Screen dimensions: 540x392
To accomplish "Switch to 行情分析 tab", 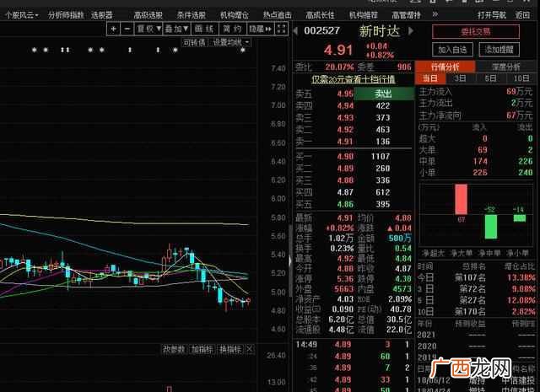I will [445, 67].
